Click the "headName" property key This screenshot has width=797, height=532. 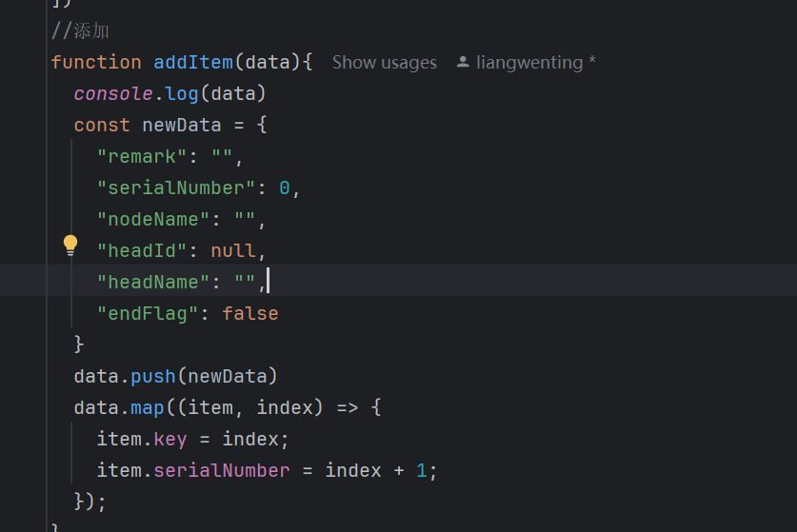tap(153, 282)
